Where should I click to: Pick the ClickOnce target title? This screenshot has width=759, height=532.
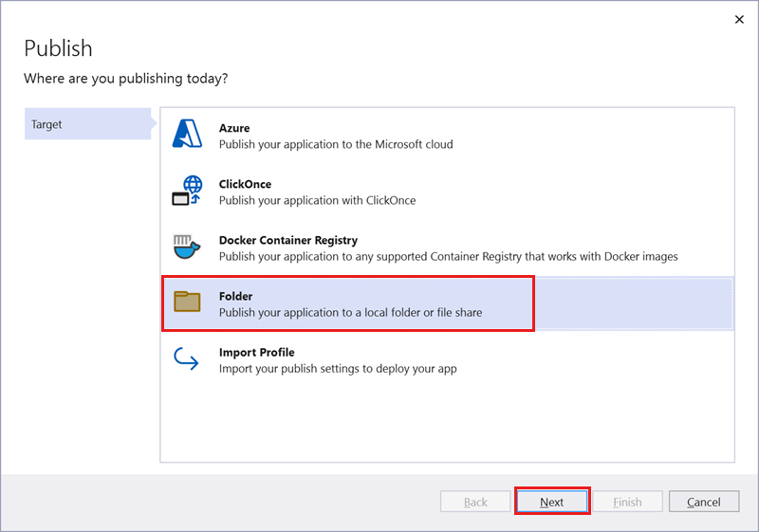click(x=245, y=184)
